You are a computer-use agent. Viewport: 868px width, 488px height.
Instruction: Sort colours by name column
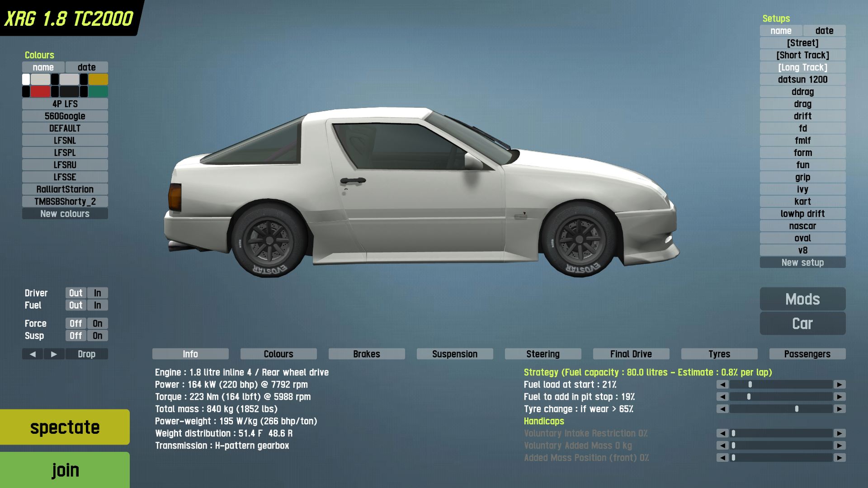43,67
